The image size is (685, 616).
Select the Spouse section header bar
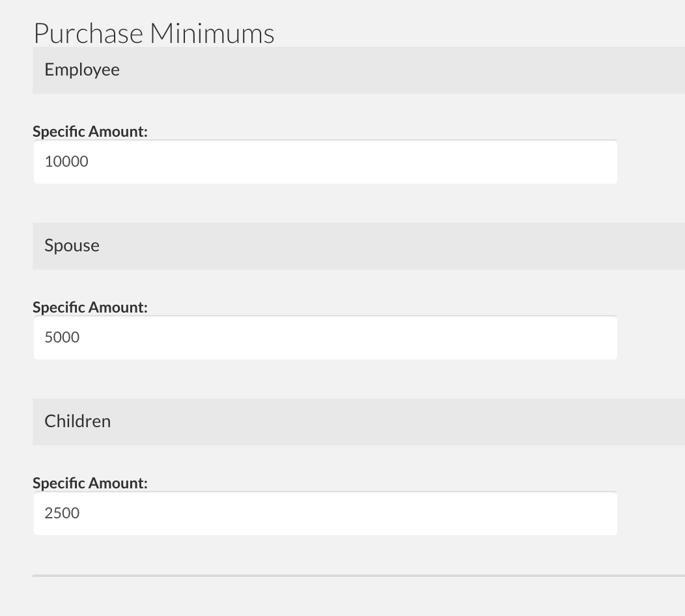(359, 246)
